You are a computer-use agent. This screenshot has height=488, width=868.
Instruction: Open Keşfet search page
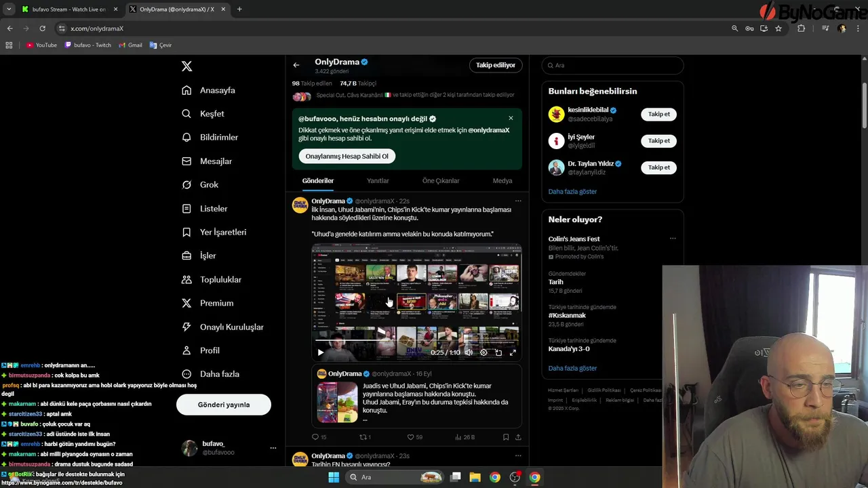point(203,114)
